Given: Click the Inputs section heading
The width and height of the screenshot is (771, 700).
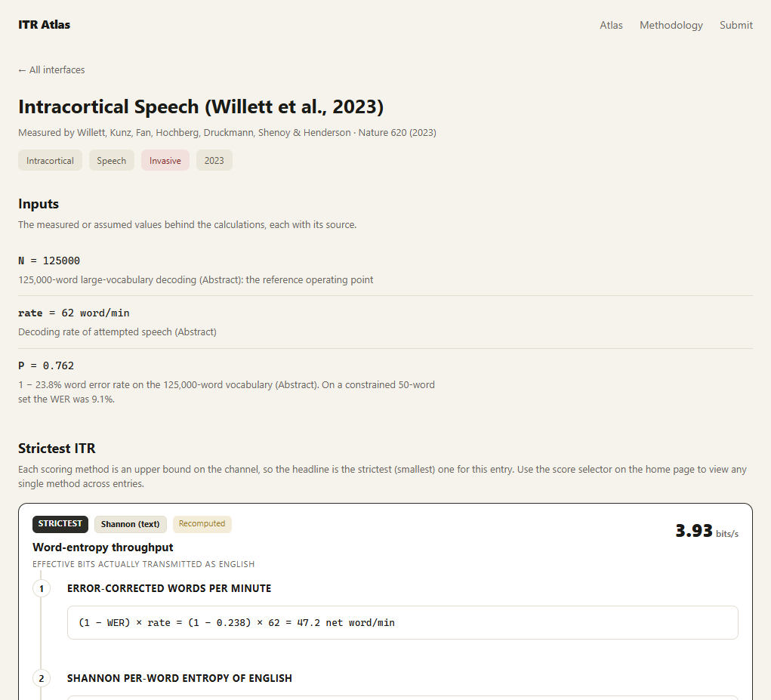Looking at the screenshot, I should 39,204.
